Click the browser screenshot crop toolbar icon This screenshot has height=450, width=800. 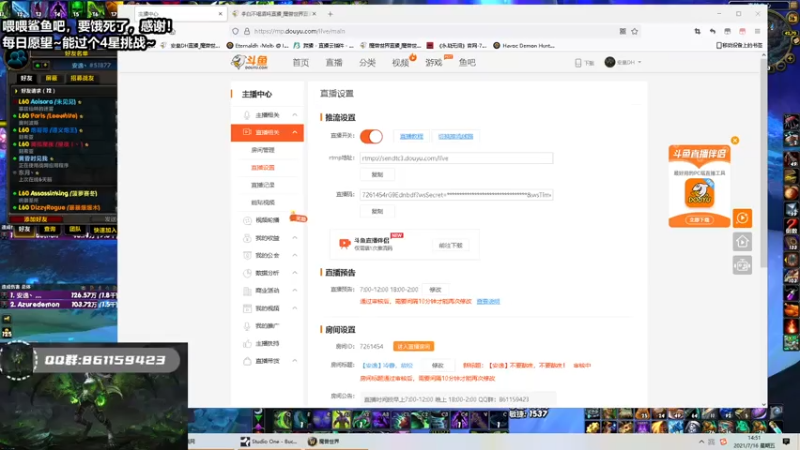click(697, 31)
